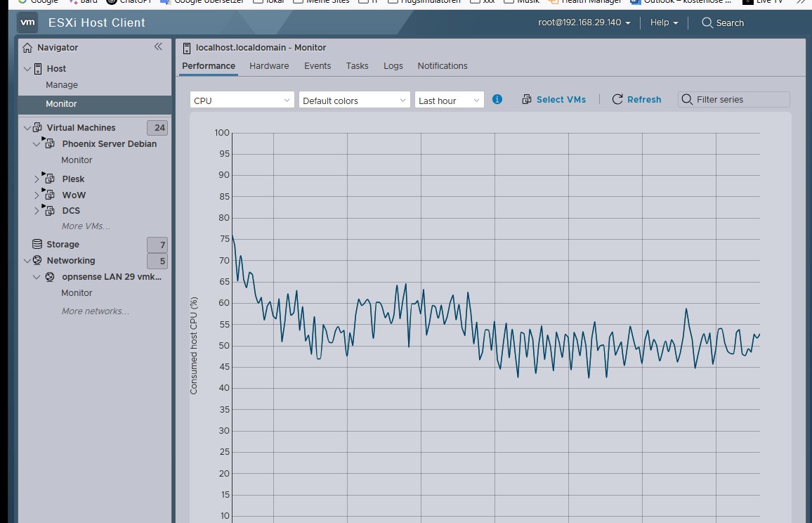Viewport: 812px width, 523px height.
Task: Collapse the Navigator panel with double-chevron icon
Action: click(x=158, y=46)
